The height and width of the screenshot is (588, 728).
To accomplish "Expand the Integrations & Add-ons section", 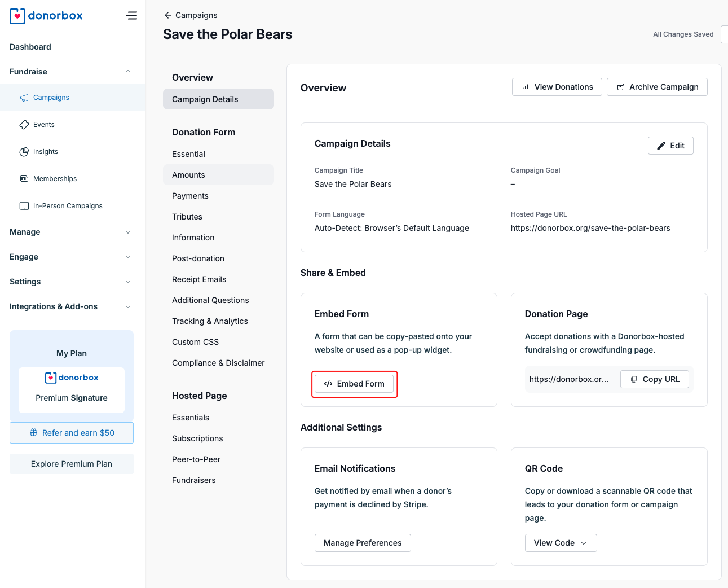I will pyautogui.click(x=128, y=306).
